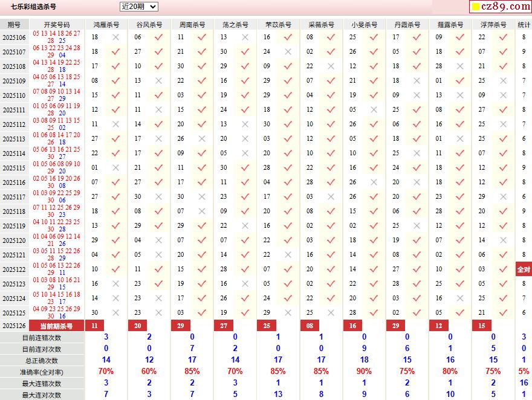Click the check mark for 浮萍杀号 in row 2025107
The height and width of the screenshot is (400, 532).
(x=503, y=51)
